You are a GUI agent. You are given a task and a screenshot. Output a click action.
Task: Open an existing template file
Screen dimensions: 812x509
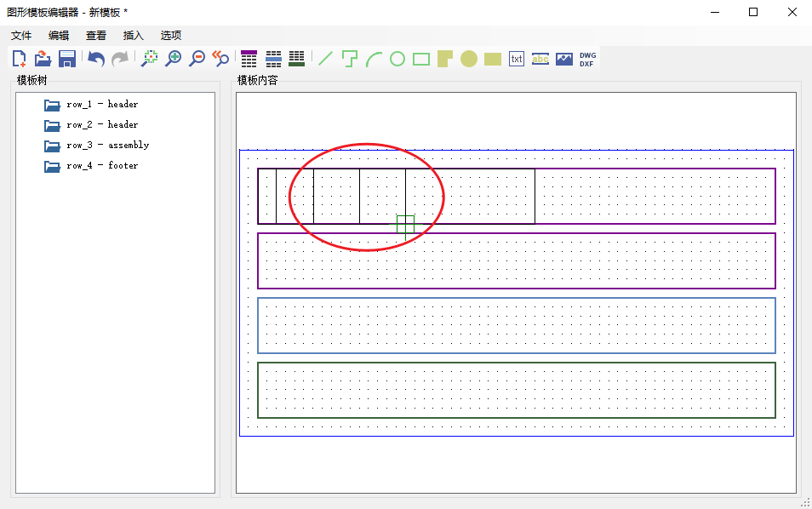(x=43, y=59)
